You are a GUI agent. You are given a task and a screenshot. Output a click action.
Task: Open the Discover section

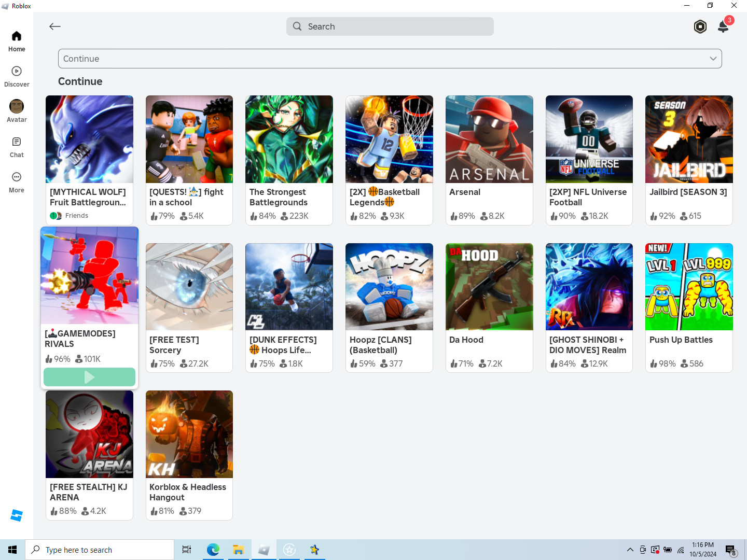point(17,76)
